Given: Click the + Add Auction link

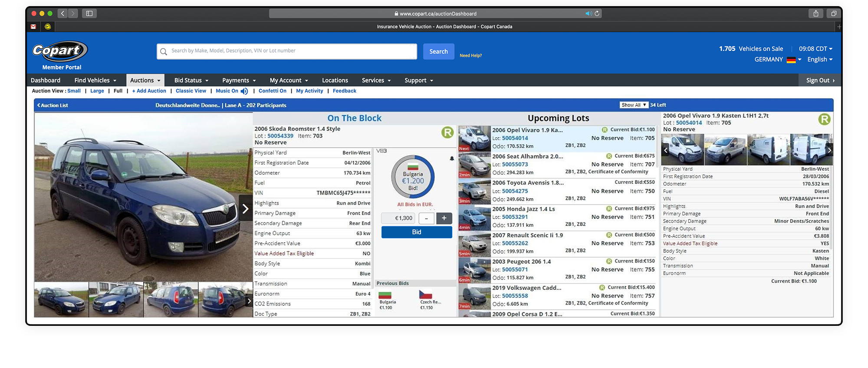Looking at the screenshot, I should click(x=149, y=91).
